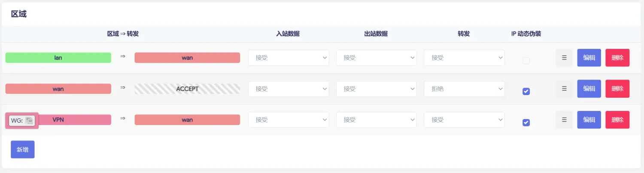This screenshot has width=644, height=173.
Task: Click the drag handle icon in the VPN row
Action: (564, 120)
